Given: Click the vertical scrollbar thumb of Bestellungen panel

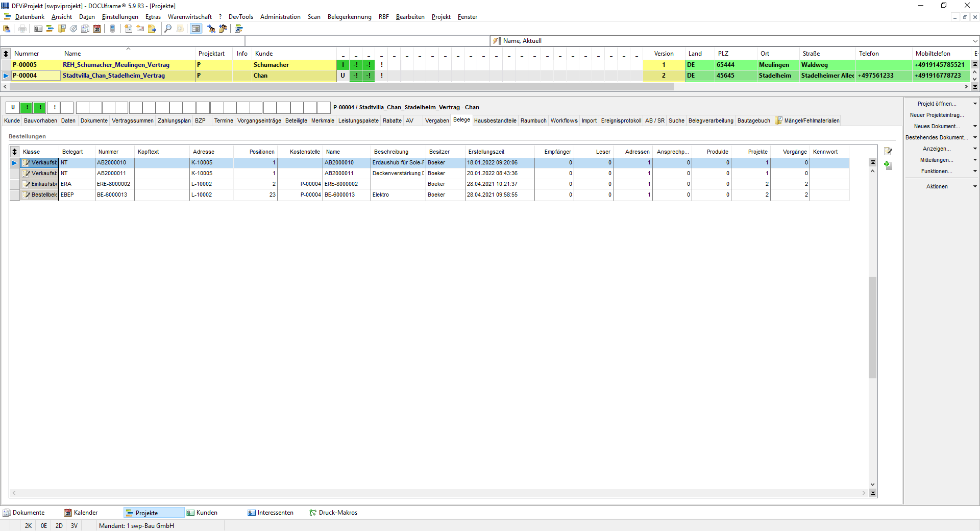Looking at the screenshot, I should tap(873, 327).
